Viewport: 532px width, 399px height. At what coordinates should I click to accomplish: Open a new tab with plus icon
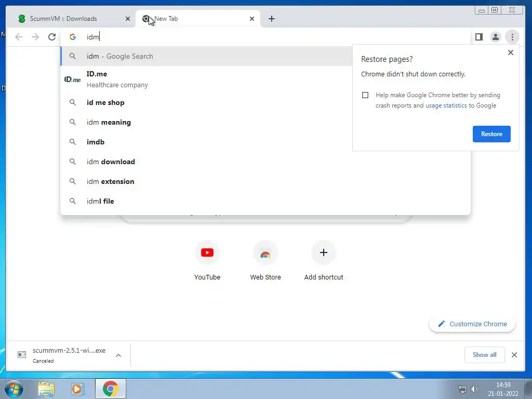point(271,19)
